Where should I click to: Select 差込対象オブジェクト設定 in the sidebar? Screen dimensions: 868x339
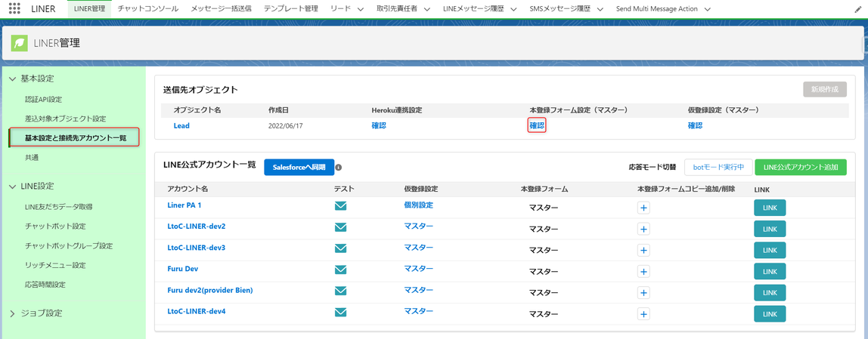(65, 119)
